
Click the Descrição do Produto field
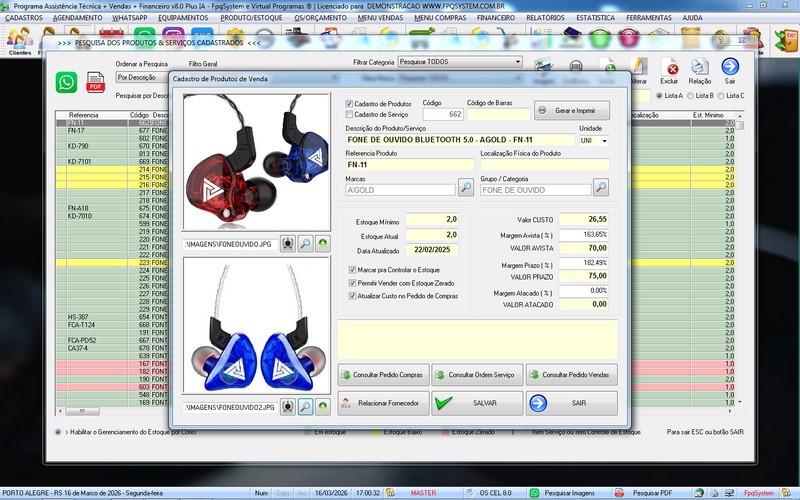tap(458, 140)
